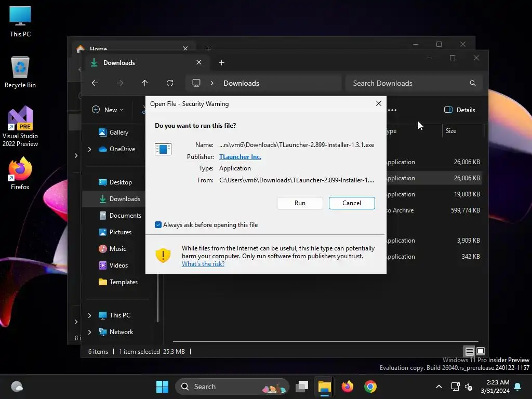The width and height of the screenshot is (532, 399).
Task: Expand the address bar chevron before Downloads
Action: [x=212, y=83]
